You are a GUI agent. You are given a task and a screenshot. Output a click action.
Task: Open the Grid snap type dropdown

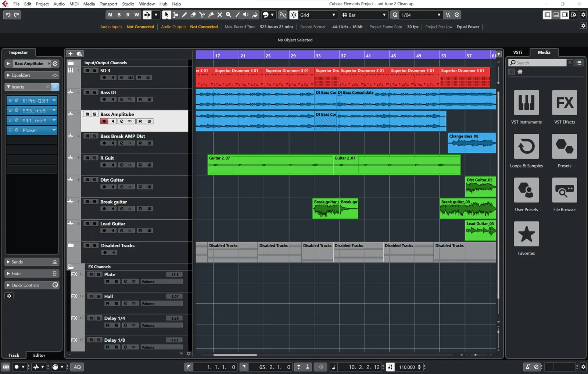pos(318,15)
